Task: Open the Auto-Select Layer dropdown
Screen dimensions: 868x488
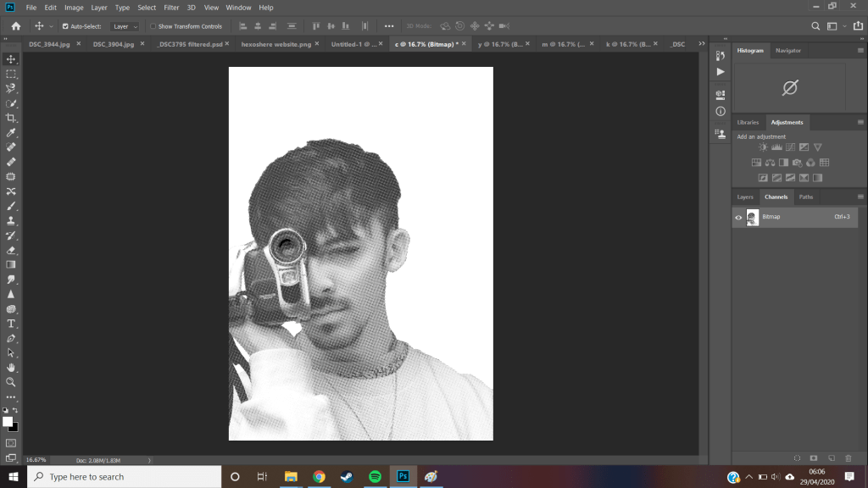Action: click(x=125, y=26)
